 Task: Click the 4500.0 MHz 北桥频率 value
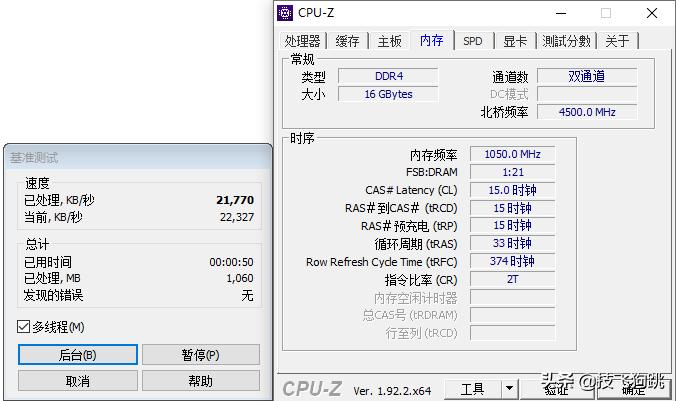[x=587, y=112]
